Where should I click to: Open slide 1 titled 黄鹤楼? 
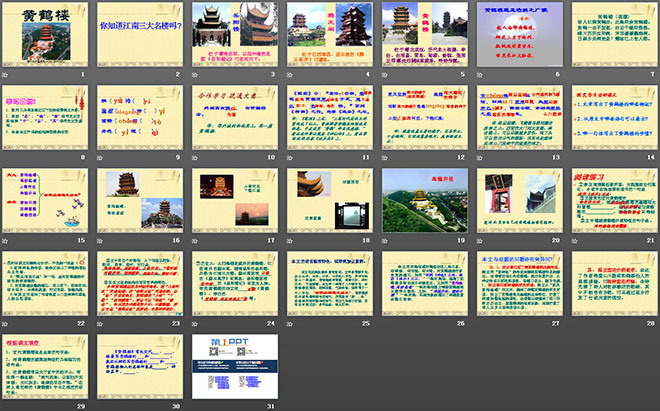click(47, 36)
